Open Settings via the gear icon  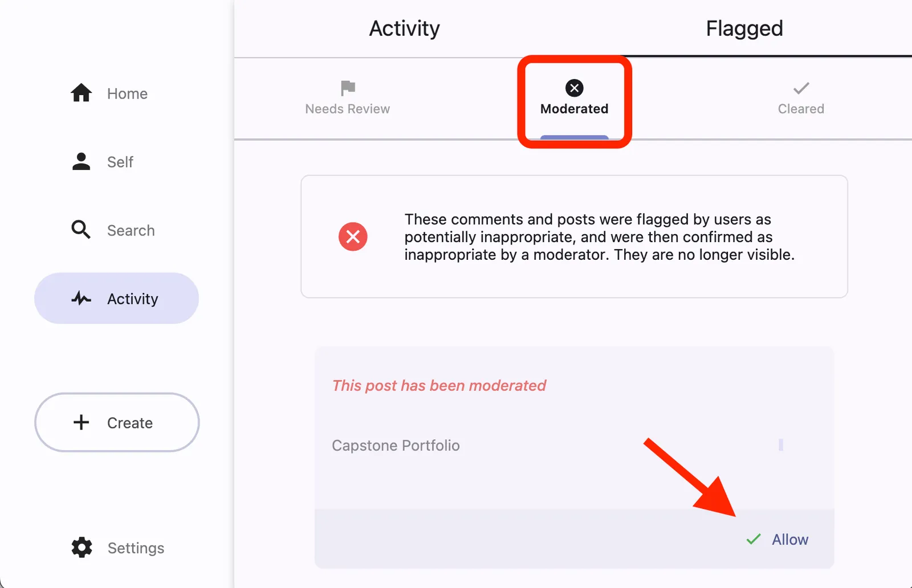80,548
